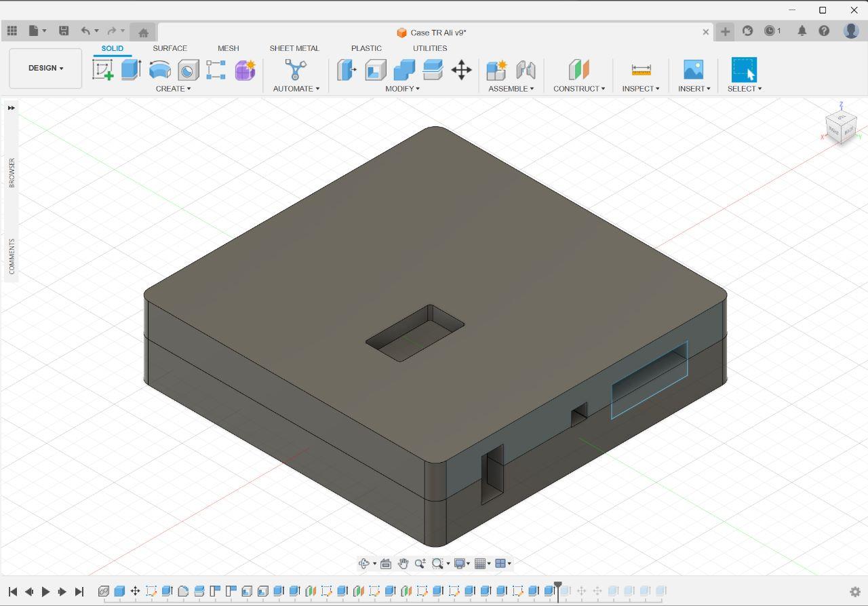Click the Save icon

[x=64, y=31]
